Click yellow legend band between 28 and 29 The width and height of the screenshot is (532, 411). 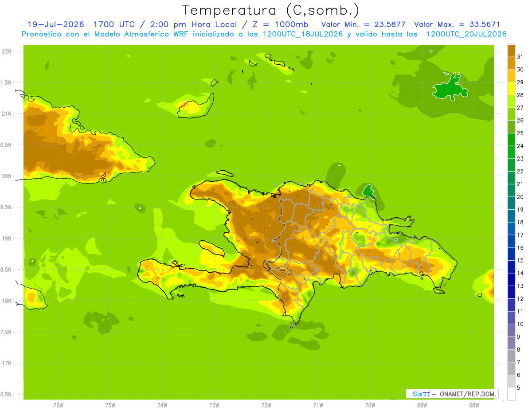pos(511,88)
